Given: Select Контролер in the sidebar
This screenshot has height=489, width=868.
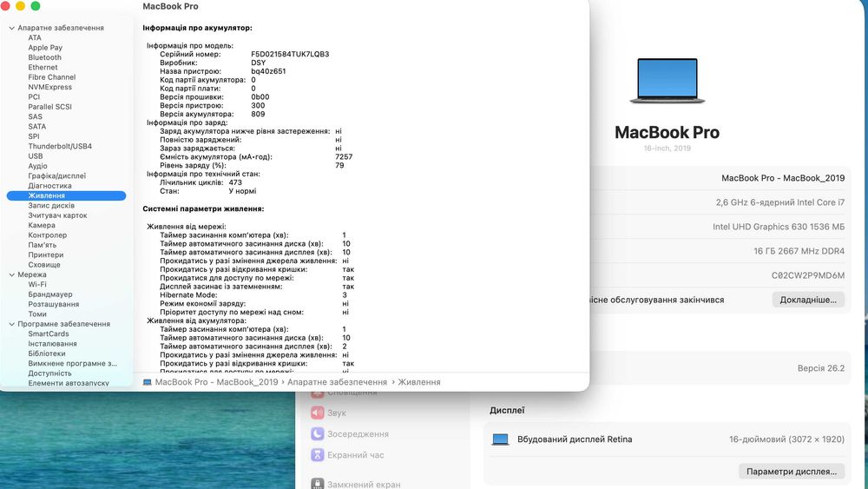Looking at the screenshot, I should 47,235.
